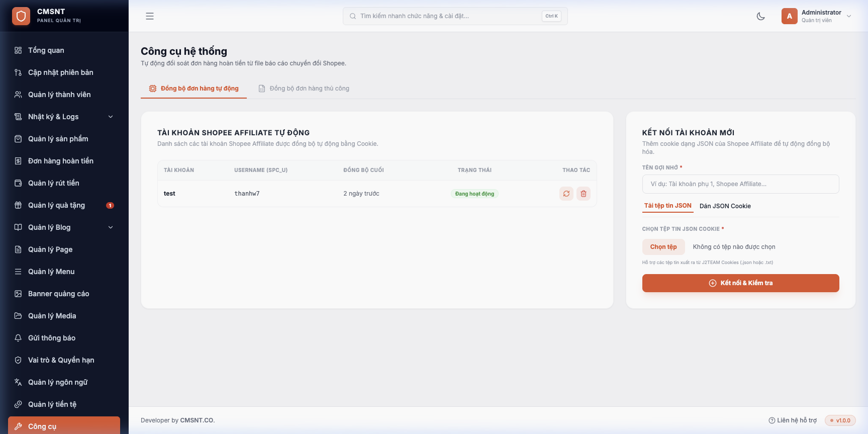Select Quản lý rút tiền menu item
This screenshot has width=868, height=434.
[64, 183]
